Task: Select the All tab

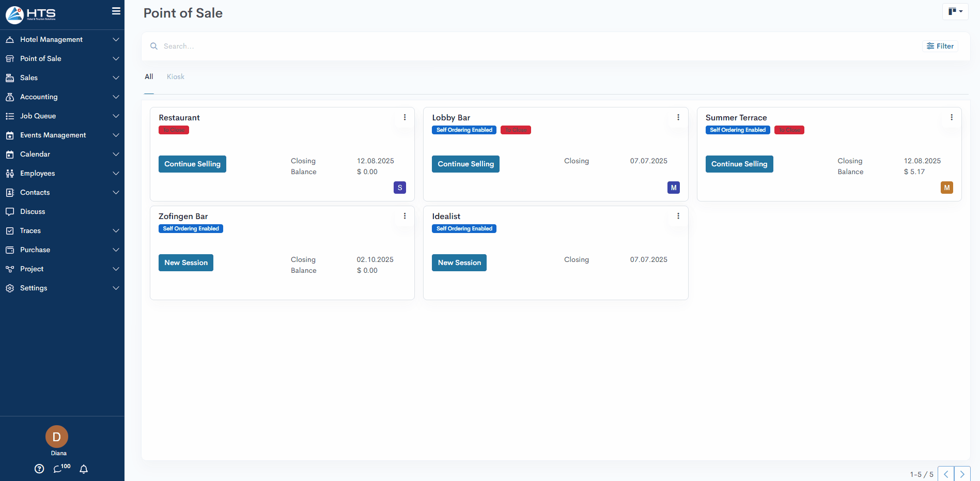Action: coord(149,76)
